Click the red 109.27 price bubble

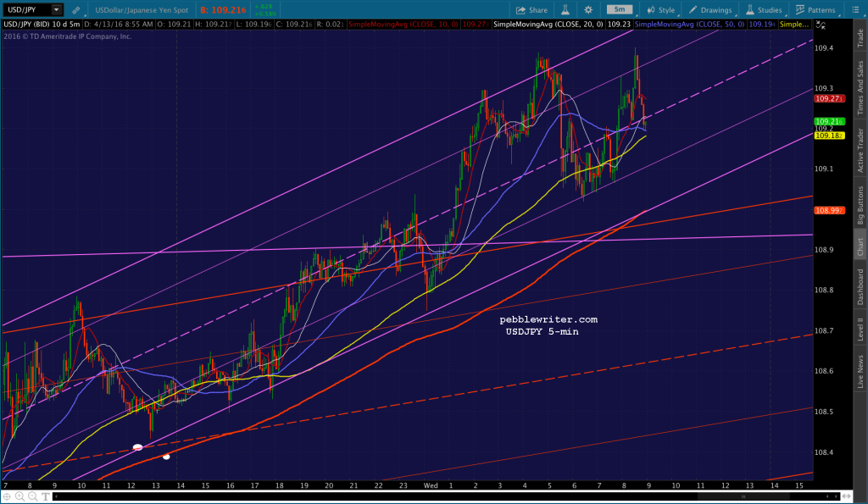pos(829,98)
